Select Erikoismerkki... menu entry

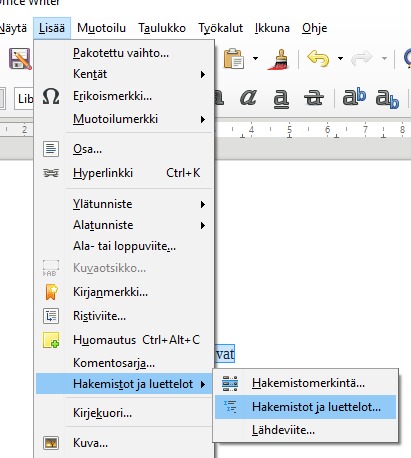[124, 96]
